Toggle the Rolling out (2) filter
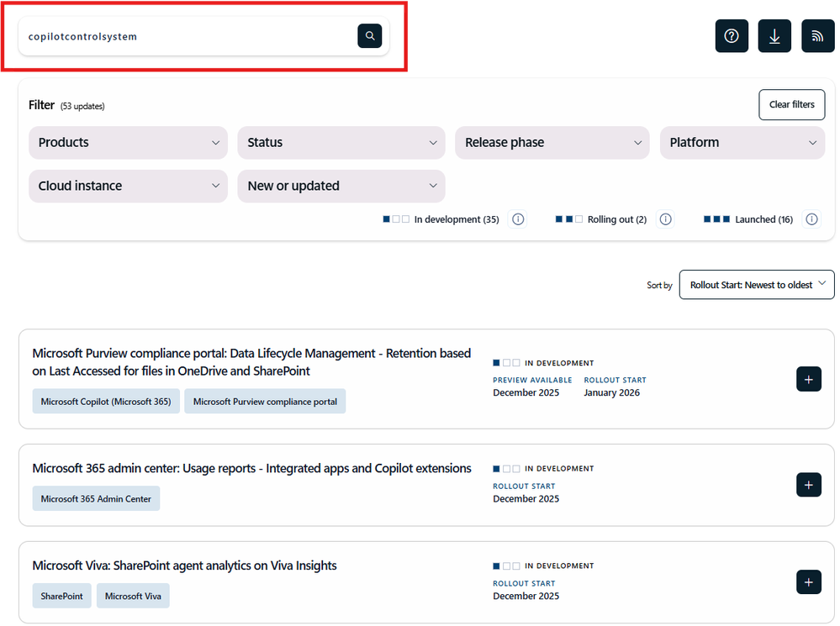 609,218
